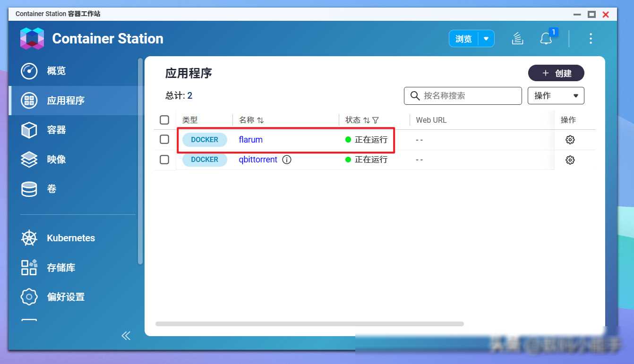634x364 pixels.
Task: Click the 卷 database icon
Action: coord(29,189)
